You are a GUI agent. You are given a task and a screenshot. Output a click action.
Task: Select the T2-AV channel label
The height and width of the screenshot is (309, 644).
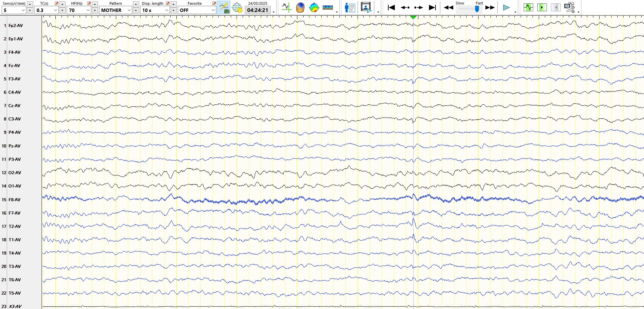click(x=15, y=227)
